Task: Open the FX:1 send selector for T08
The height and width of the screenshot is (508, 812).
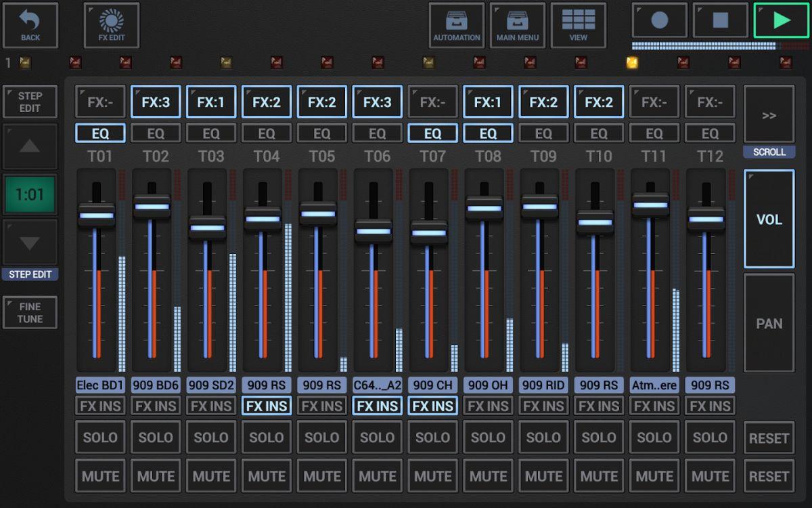Action: (x=489, y=102)
